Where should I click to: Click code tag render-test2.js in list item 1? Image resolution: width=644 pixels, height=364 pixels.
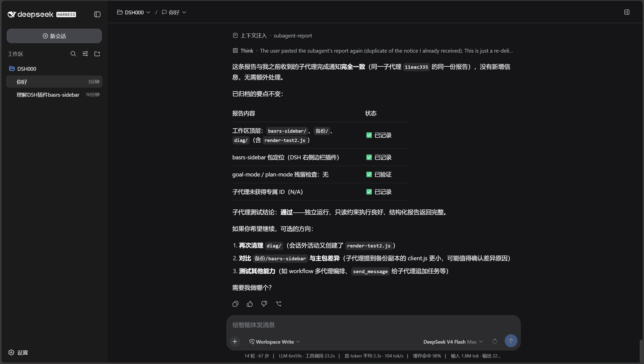pyautogui.click(x=369, y=246)
